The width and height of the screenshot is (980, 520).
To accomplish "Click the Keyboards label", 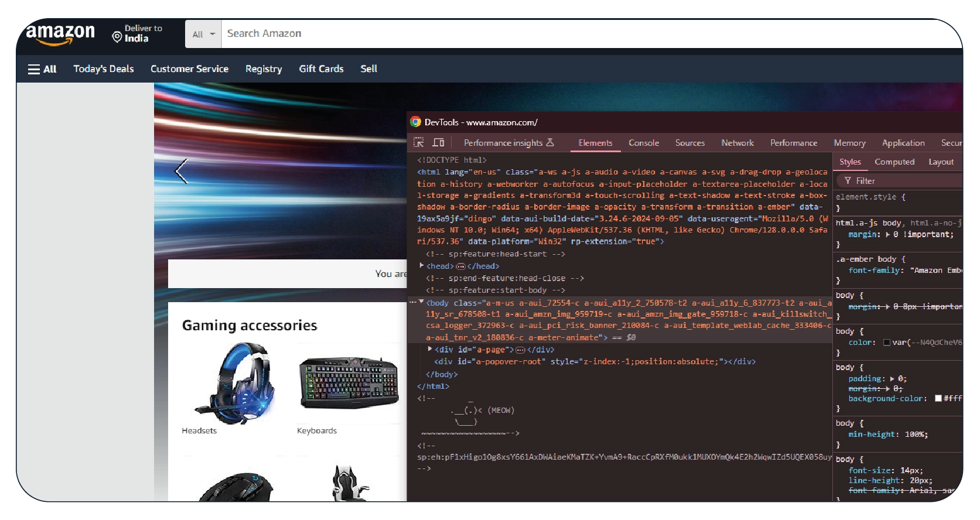I will [x=317, y=431].
